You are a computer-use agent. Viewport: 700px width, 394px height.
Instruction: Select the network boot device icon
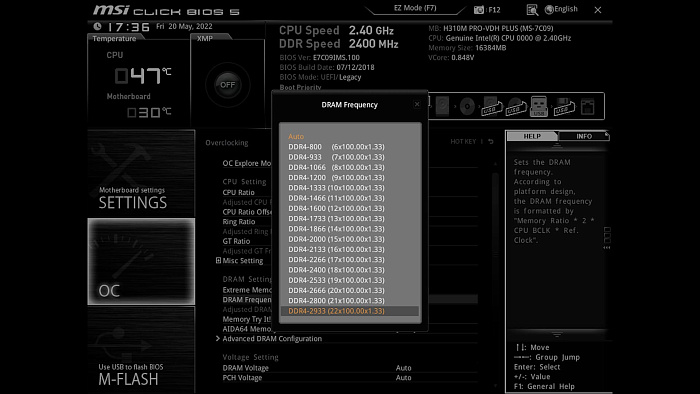tap(588, 107)
